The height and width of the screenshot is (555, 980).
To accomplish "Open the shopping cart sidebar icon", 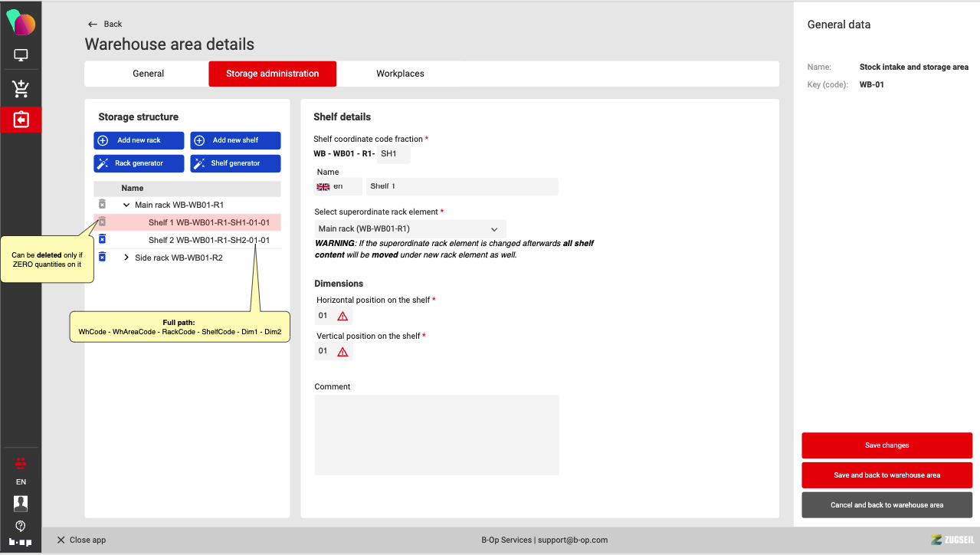I will coord(21,89).
